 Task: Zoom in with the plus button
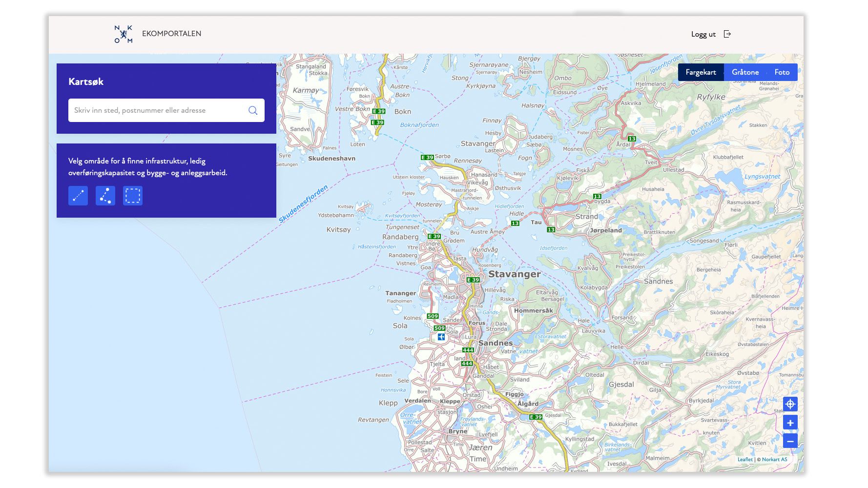click(x=790, y=423)
